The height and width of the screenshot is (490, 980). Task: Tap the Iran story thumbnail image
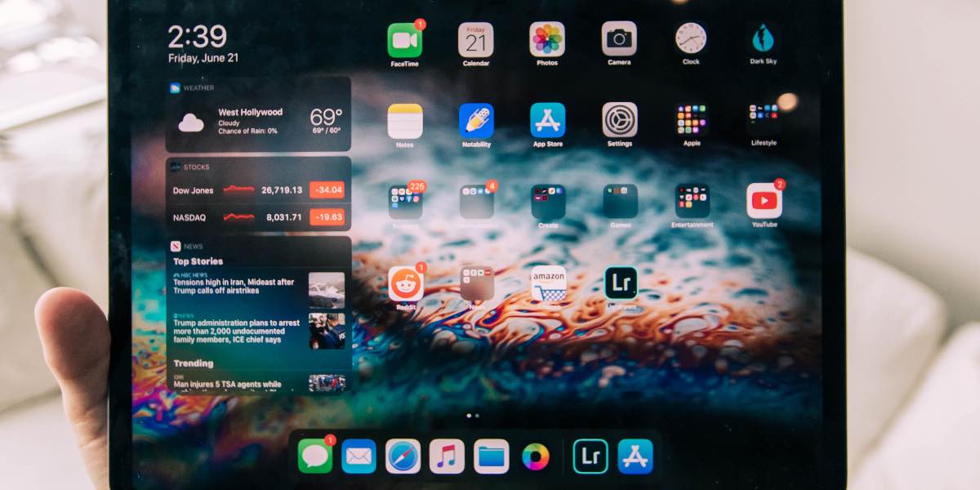coord(327,289)
